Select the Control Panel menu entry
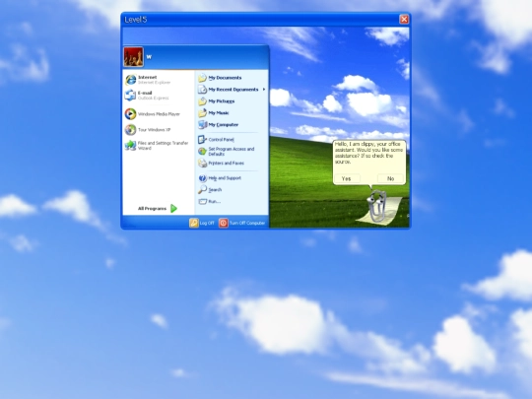 (x=222, y=140)
